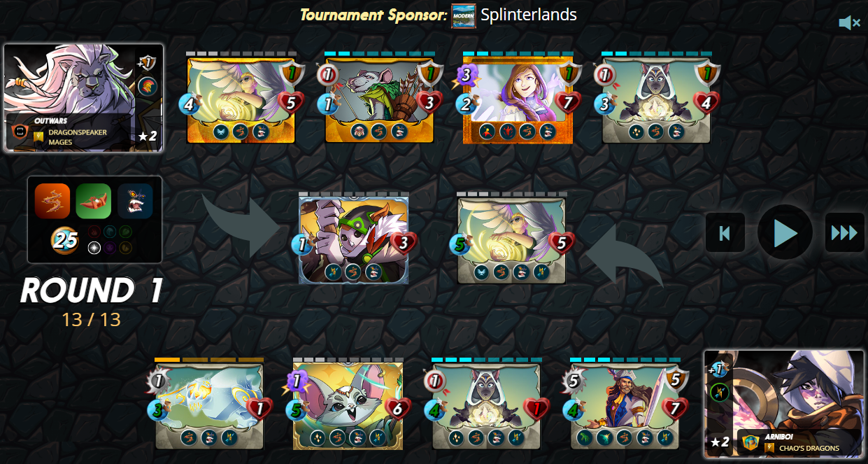Click the dark blue roaring monster ruleset icon
Image resolution: width=868 pixels, height=464 pixels.
tap(135, 202)
